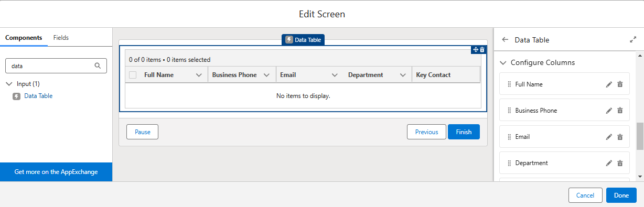Edit the Email column with pencil icon
Viewport: 644px width, 207px height.
[609, 137]
